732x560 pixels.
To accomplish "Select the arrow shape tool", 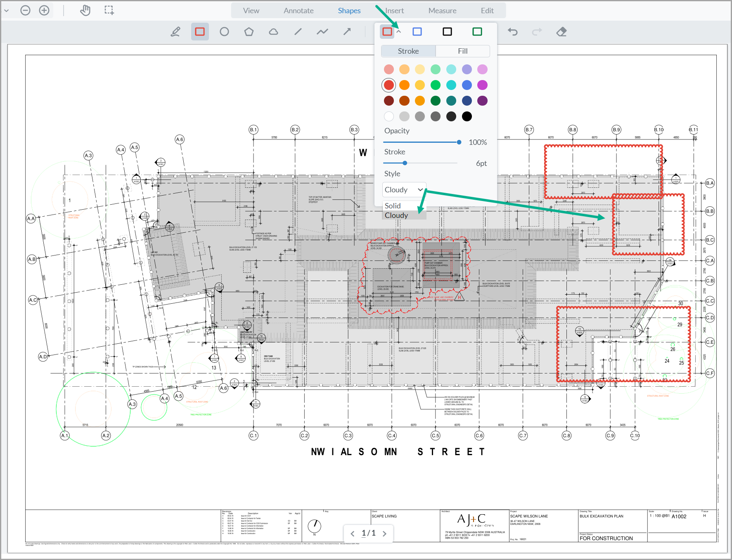I will coord(347,31).
